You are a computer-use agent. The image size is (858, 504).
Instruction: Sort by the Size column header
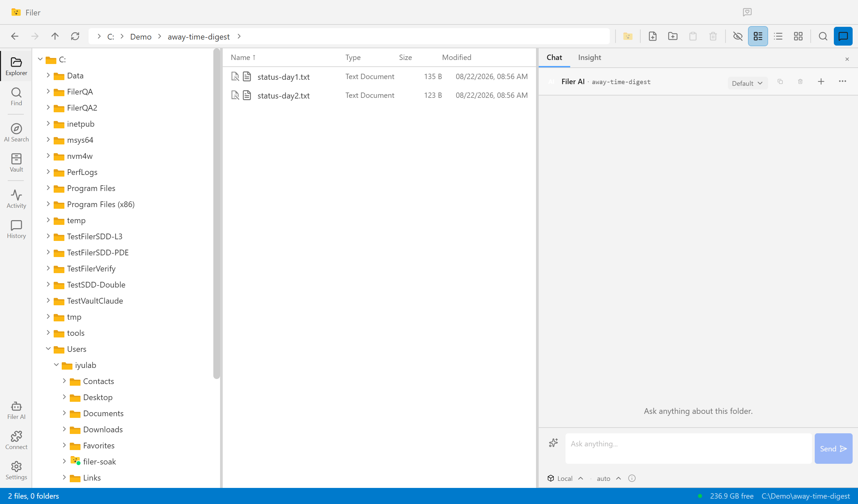(405, 58)
